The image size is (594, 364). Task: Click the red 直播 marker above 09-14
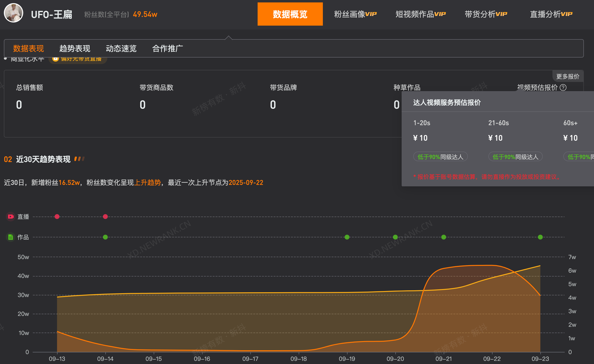pyautogui.click(x=105, y=216)
